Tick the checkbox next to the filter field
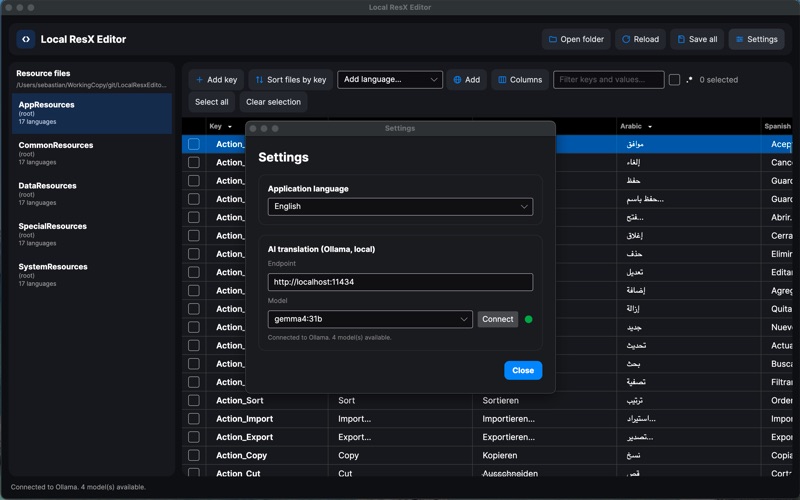 point(674,80)
